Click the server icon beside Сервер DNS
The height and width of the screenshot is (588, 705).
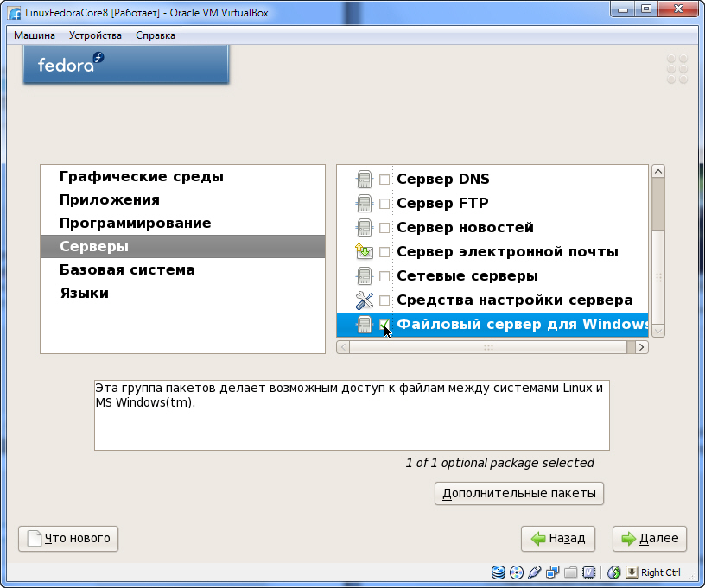pos(365,180)
